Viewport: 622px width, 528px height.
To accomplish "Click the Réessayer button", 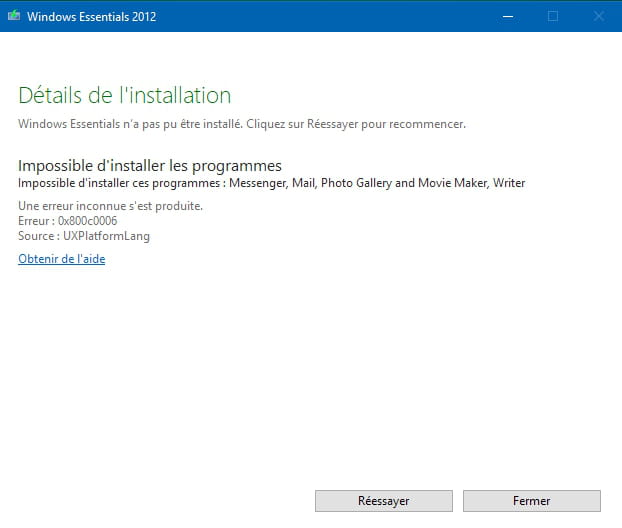I will coord(384,501).
